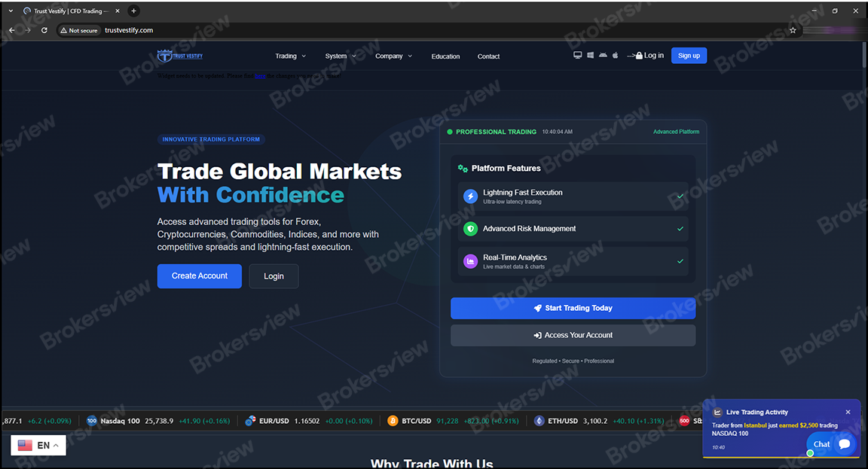
Task: Open the EN language selector
Action: pyautogui.click(x=38, y=445)
